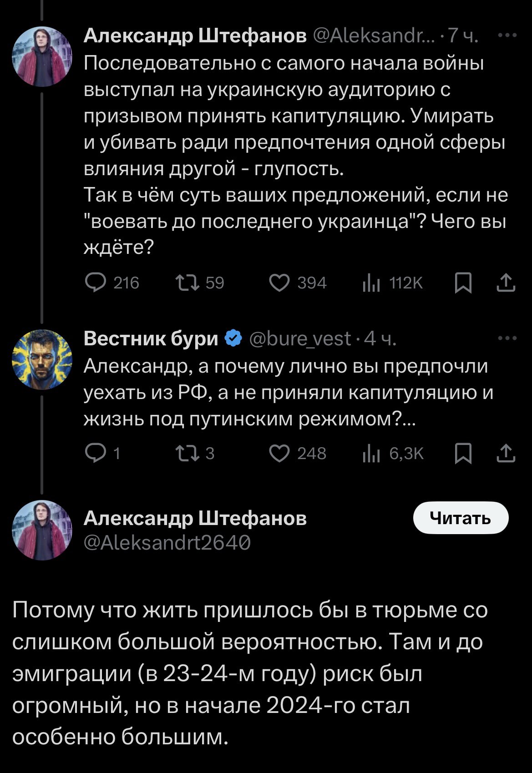View analytics of the 112K views tweet
The image size is (532, 773).
pyautogui.click(x=371, y=284)
